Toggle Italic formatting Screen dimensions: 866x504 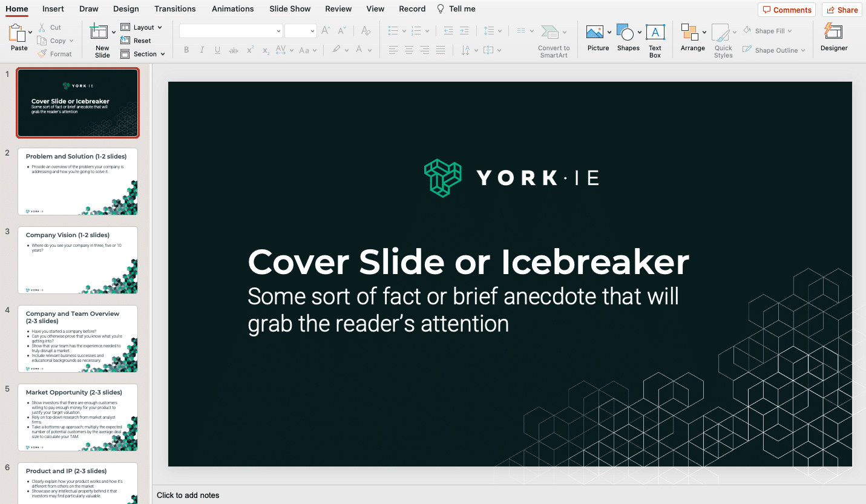pyautogui.click(x=202, y=50)
